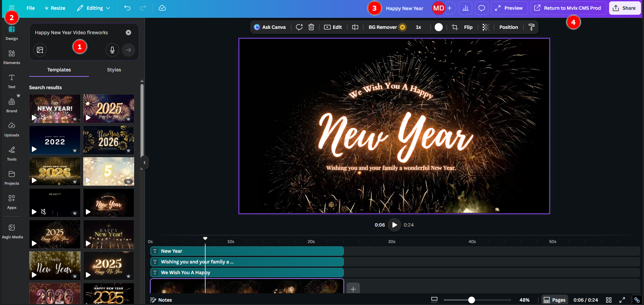
Task: Click the Share button
Action: point(625,8)
